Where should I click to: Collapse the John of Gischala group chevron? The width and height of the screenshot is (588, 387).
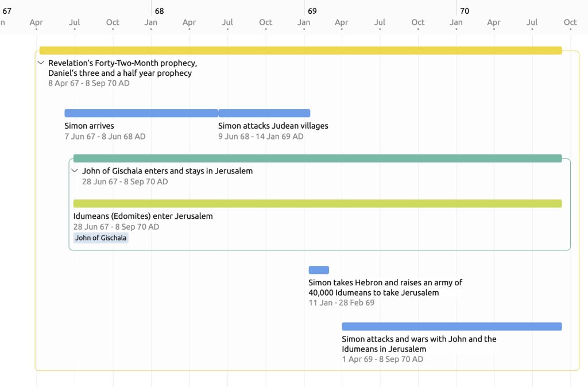(x=75, y=171)
